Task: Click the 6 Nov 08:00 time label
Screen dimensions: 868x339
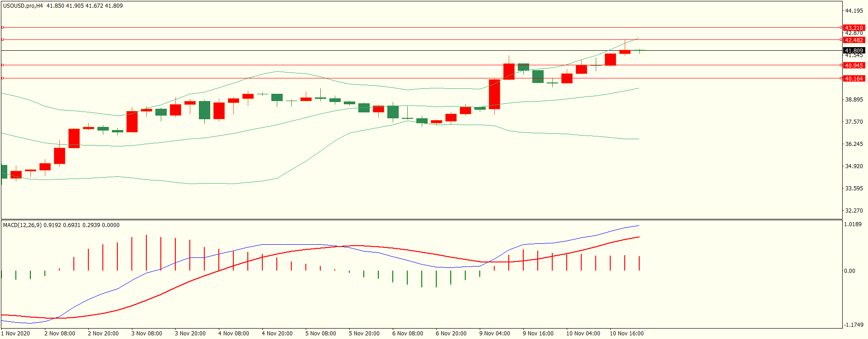Action: (408, 333)
